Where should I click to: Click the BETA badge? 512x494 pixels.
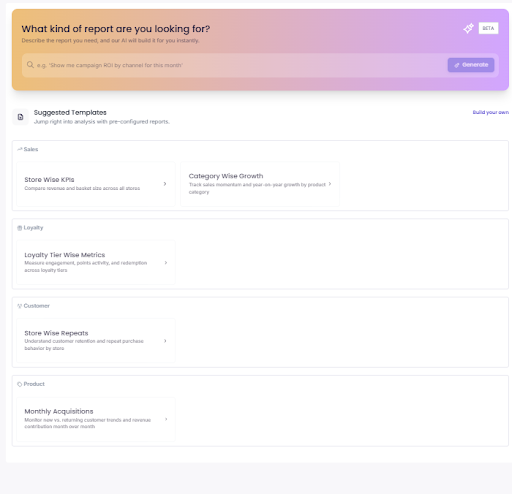488,28
